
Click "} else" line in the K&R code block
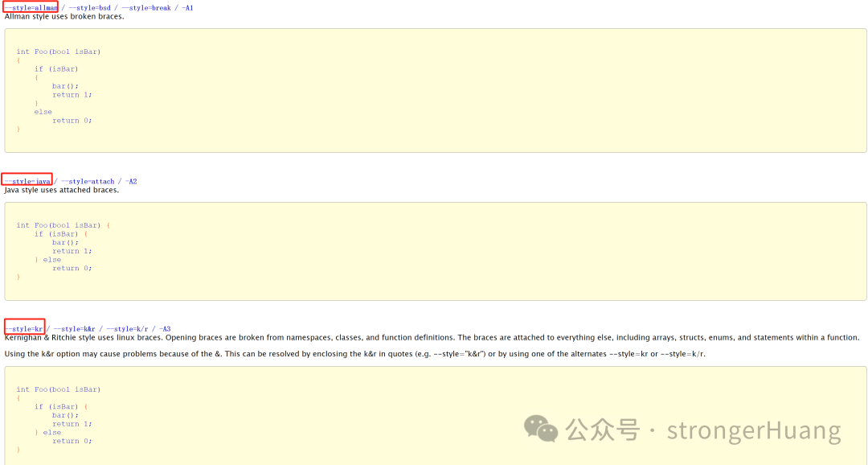[47, 432]
